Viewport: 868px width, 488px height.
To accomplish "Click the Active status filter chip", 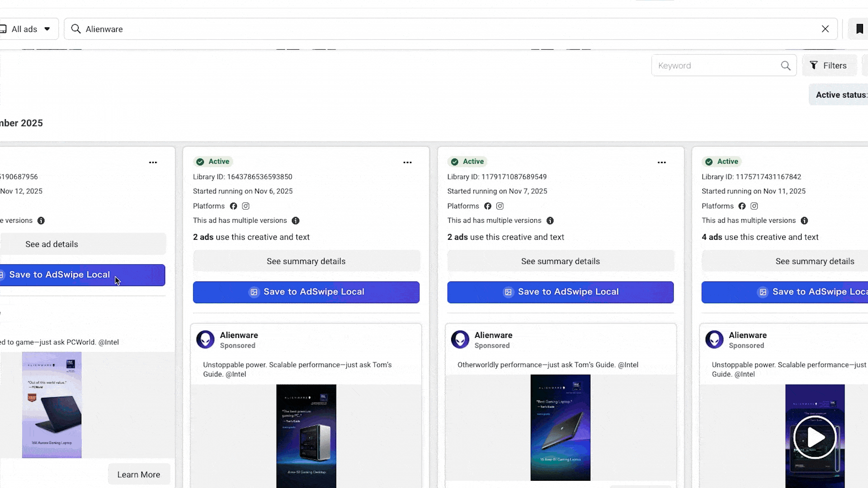I will (839, 95).
